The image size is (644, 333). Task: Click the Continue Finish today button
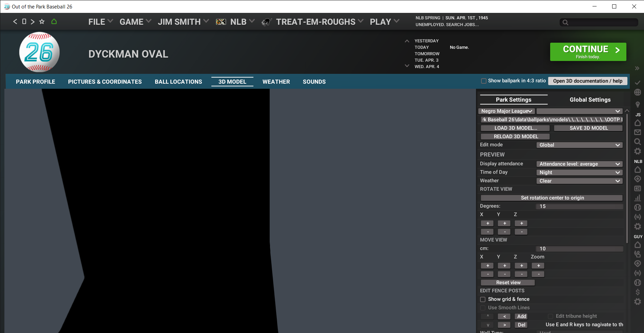pos(588,51)
